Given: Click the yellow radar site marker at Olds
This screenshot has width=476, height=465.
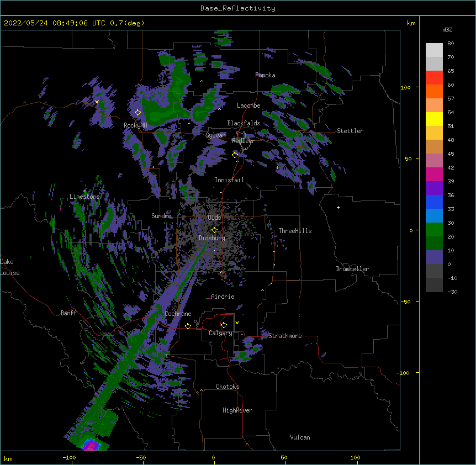Looking at the screenshot, I should pyautogui.click(x=214, y=230).
